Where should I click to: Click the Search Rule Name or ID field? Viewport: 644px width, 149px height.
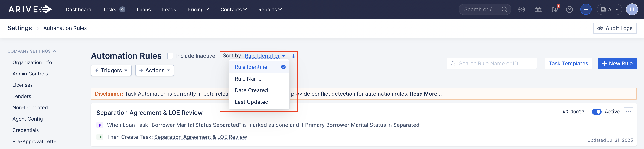coord(492,63)
